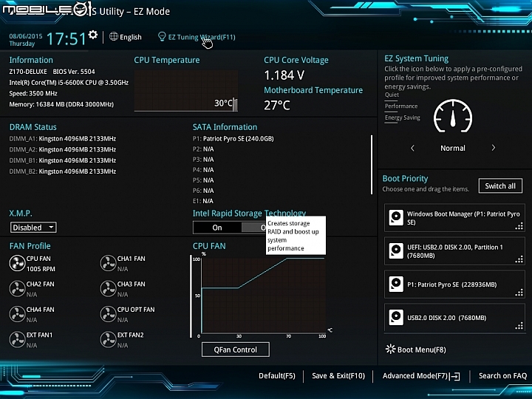Click the globe language icon

click(x=114, y=37)
